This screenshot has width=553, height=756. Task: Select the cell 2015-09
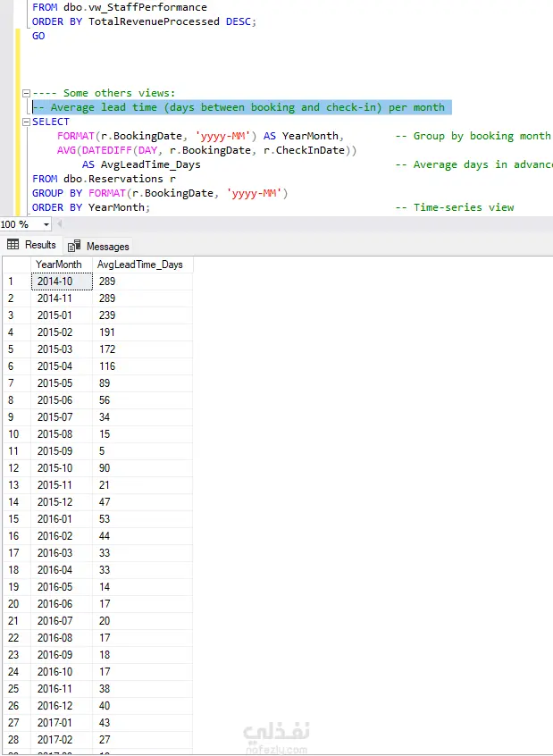point(62,451)
